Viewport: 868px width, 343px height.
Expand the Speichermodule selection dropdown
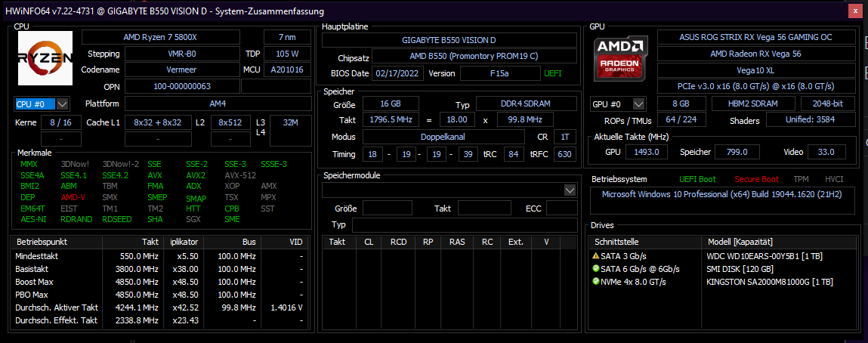pyautogui.click(x=570, y=190)
